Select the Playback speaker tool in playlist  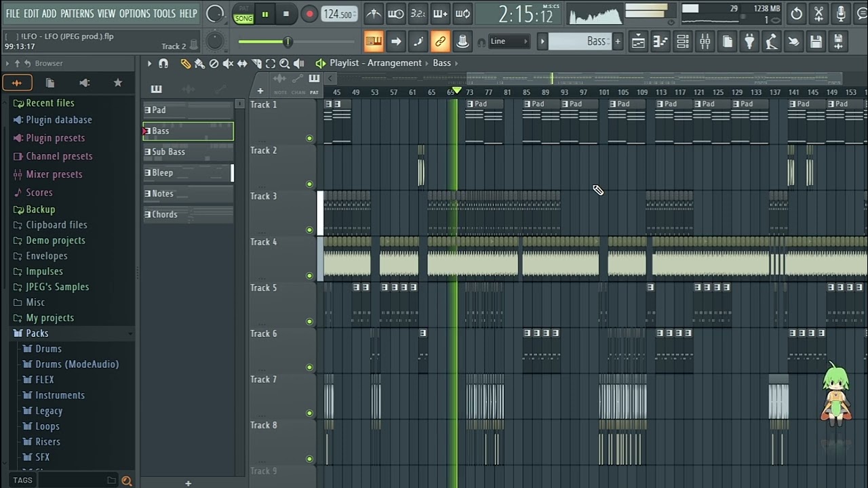299,63
